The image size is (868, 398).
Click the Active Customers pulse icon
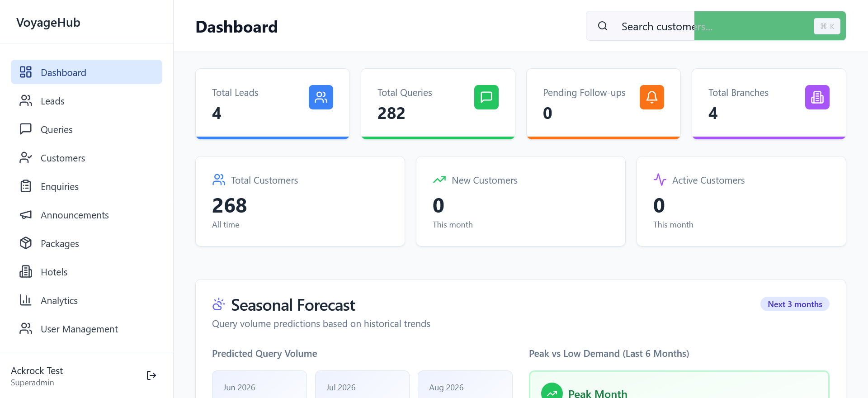pyautogui.click(x=660, y=180)
